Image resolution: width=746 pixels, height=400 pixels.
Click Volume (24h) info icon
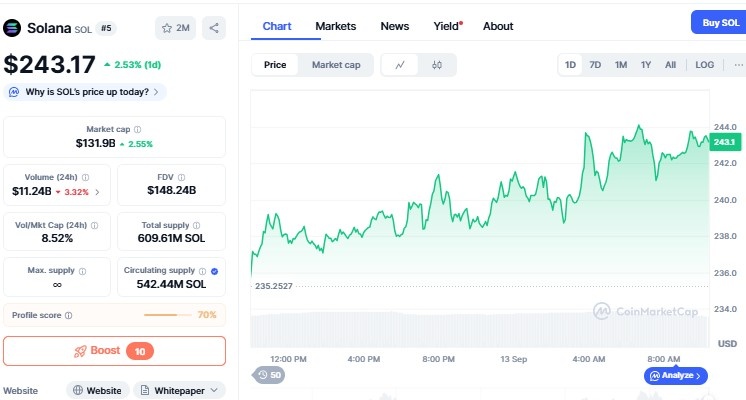point(86,177)
